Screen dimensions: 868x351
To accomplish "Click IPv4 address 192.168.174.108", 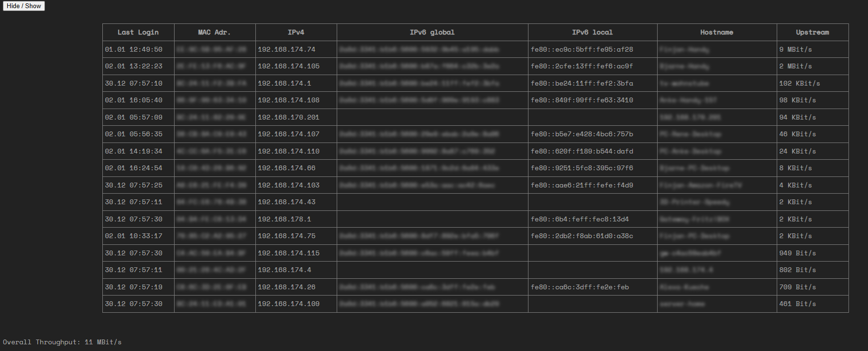I will click(289, 100).
